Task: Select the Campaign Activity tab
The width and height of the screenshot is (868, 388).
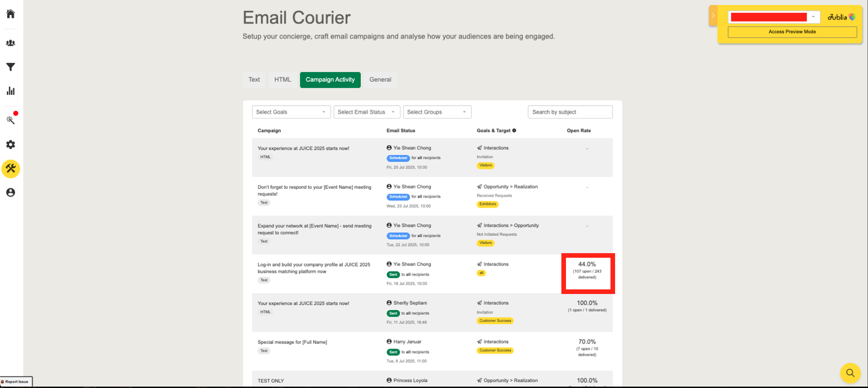Action: coord(330,80)
